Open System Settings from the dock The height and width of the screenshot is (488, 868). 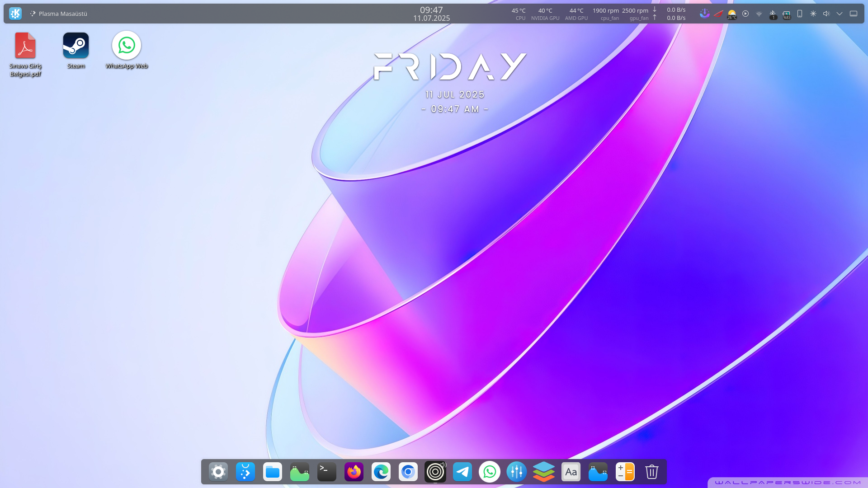coord(218,472)
